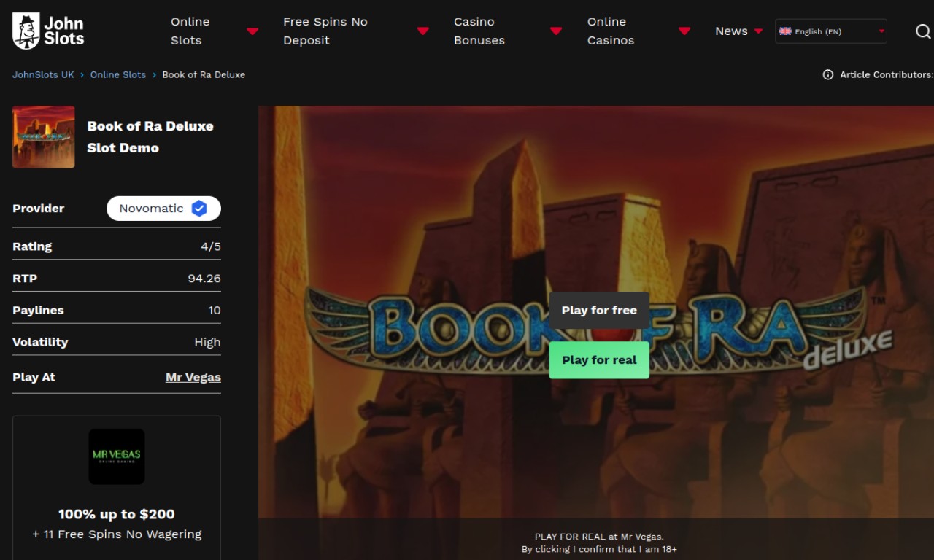Click the 100% up to $200 offer
Screen dimensions: 934x560
coord(117,514)
